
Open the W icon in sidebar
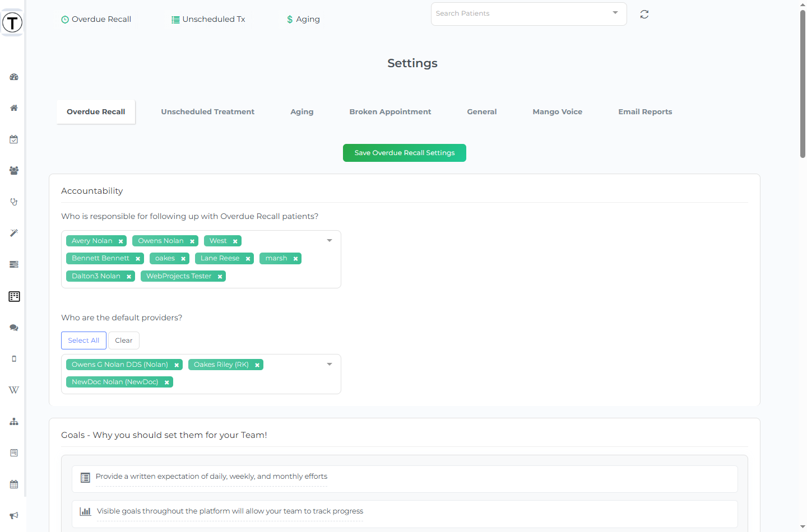(x=14, y=390)
